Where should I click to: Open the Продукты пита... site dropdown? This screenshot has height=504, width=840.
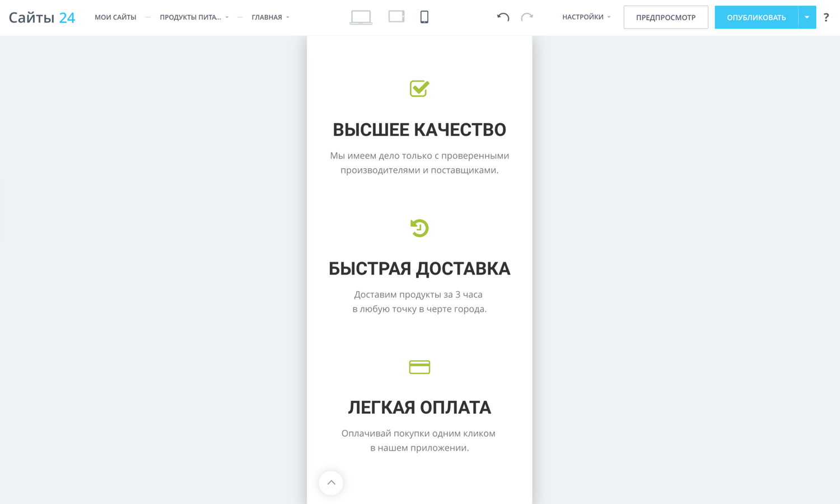[194, 17]
